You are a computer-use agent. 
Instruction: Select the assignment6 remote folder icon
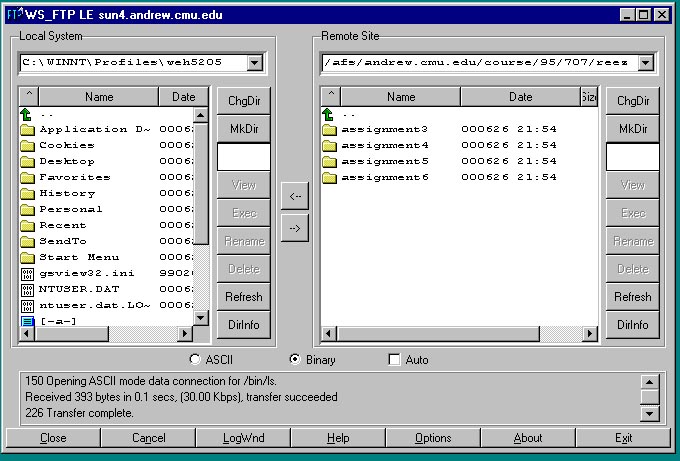pyautogui.click(x=330, y=177)
